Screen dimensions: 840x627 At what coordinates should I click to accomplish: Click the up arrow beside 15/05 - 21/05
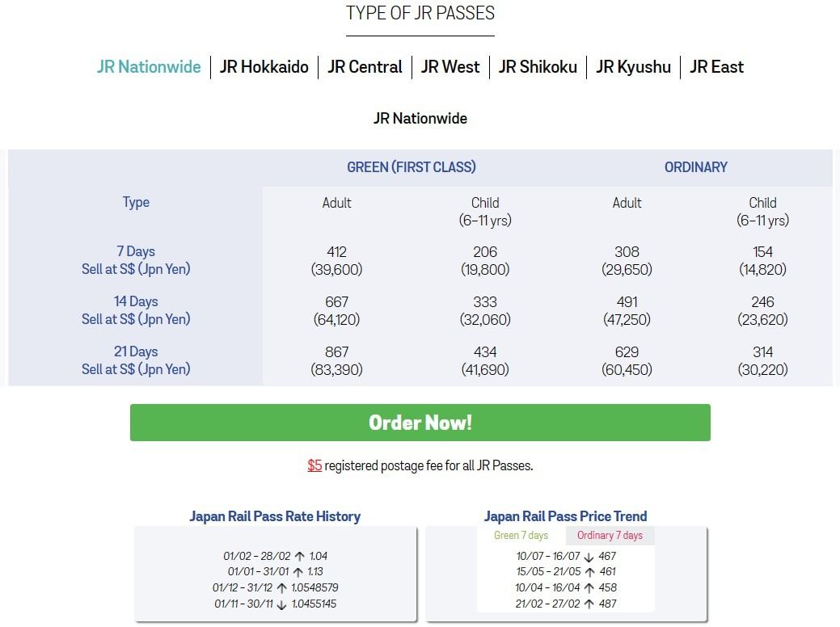[x=589, y=571]
